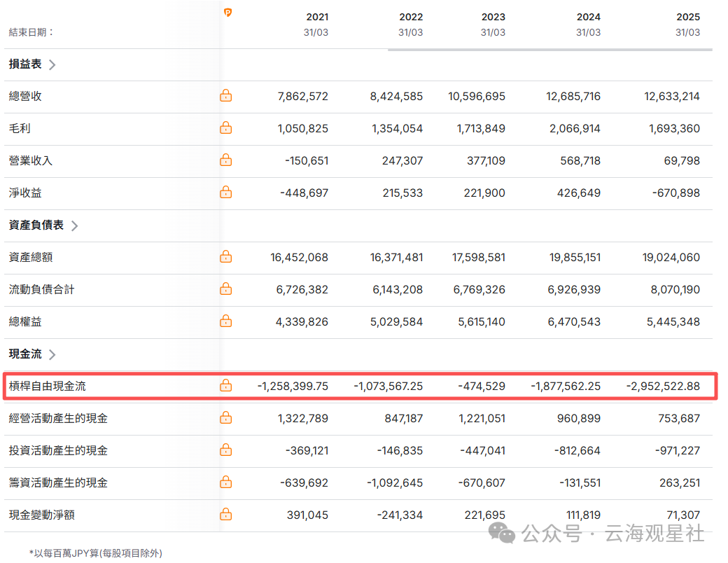Select the 2025 column header
This screenshot has width=728, height=563.
click(687, 17)
